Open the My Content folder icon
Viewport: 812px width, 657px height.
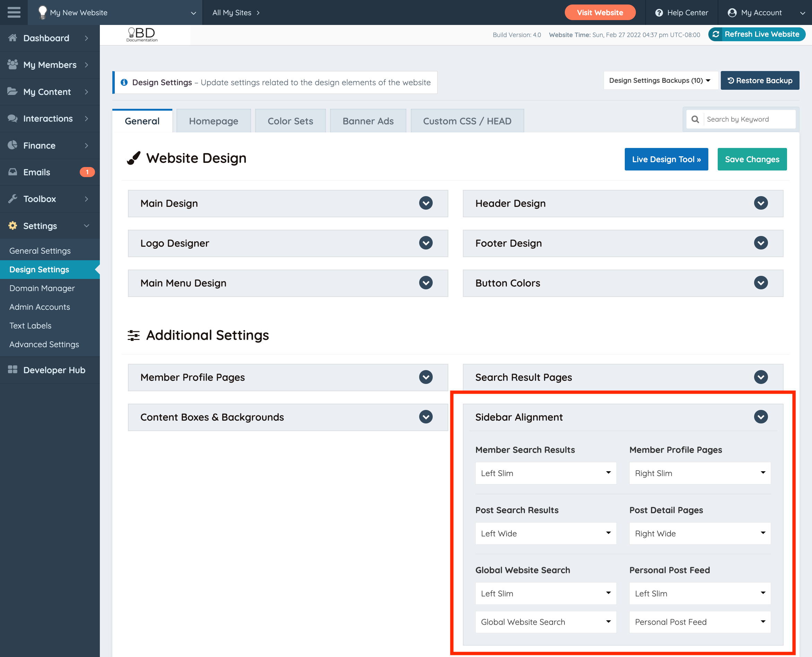coord(12,91)
